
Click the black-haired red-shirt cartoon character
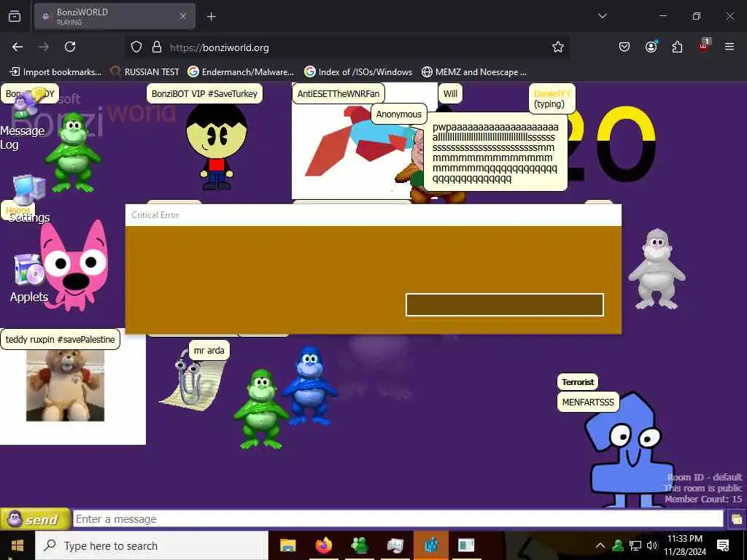(x=217, y=147)
